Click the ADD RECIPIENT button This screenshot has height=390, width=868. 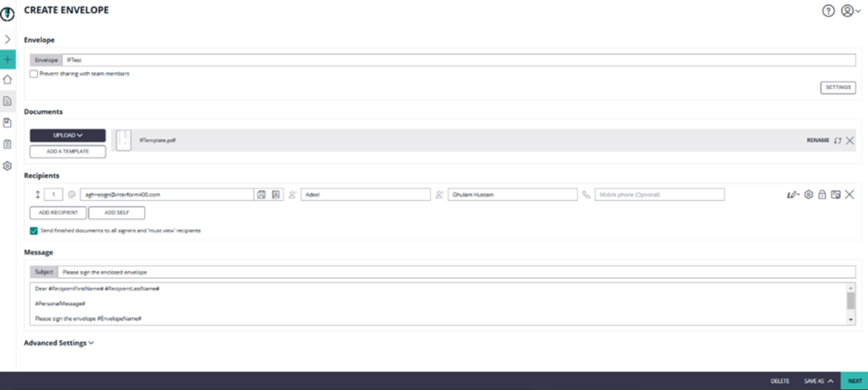coord(58,213)
